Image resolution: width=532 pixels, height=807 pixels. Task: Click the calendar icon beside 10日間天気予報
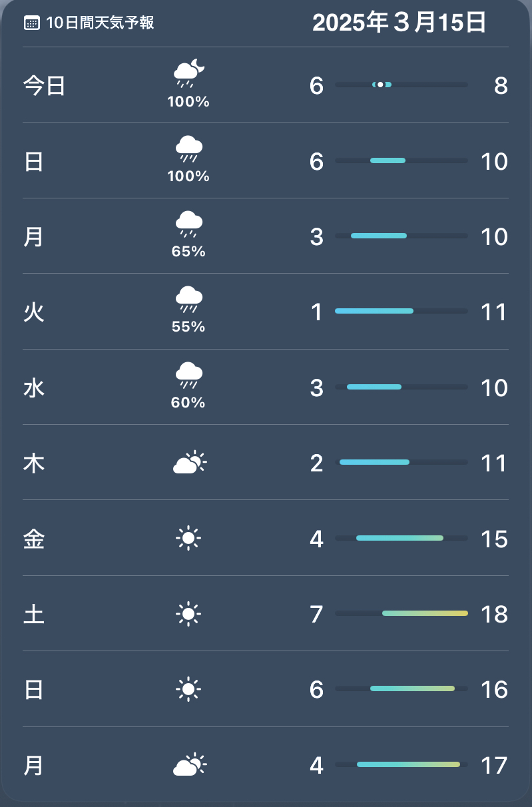tap(31, 23)
